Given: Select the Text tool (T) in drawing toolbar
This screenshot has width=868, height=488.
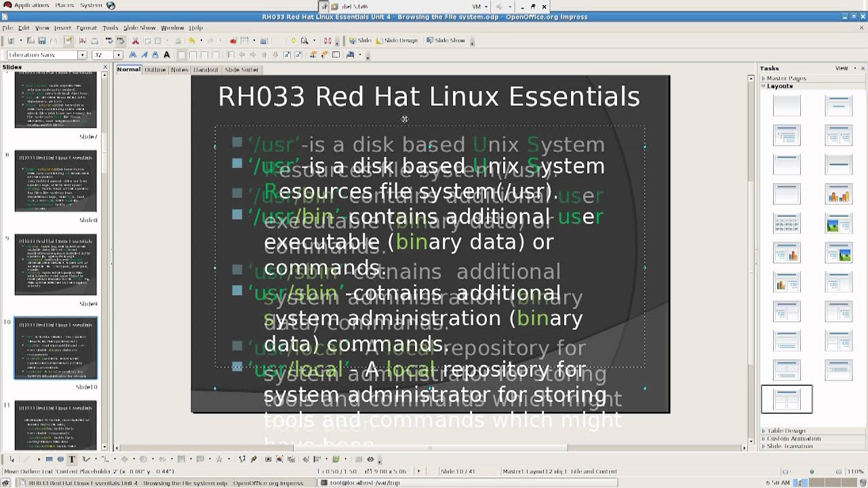Looking at the screenshot, I should (72, 460).
